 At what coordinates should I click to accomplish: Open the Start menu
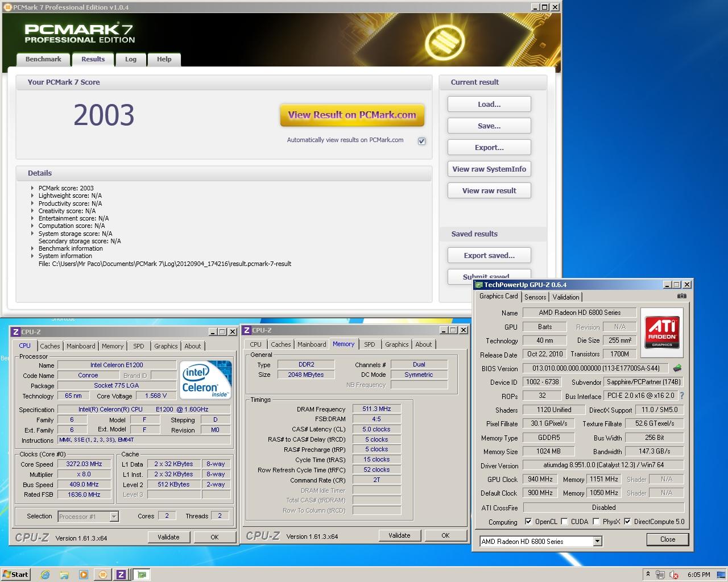(x=15, y=575)
